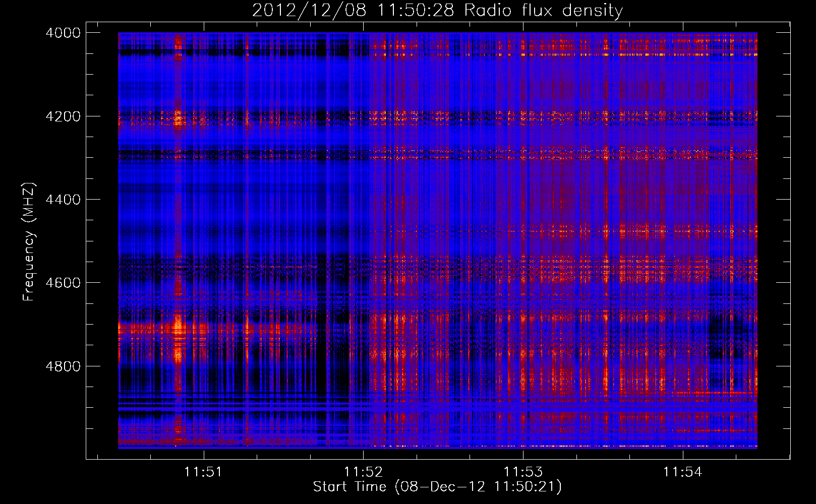Click the plot title "2012/12/08 11:50:28 Radio flux density"
Screen dimensions: 816x504
437,11
